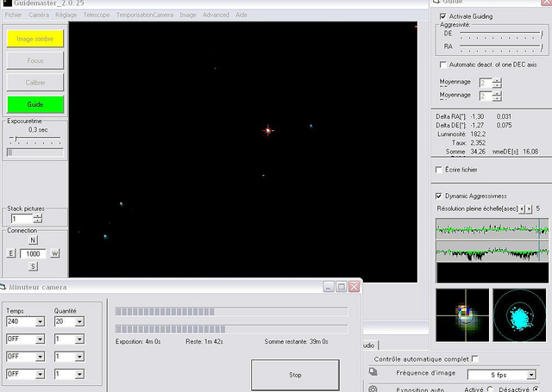Open the Image menu
The image size is (552, 392).
point(188,15)
